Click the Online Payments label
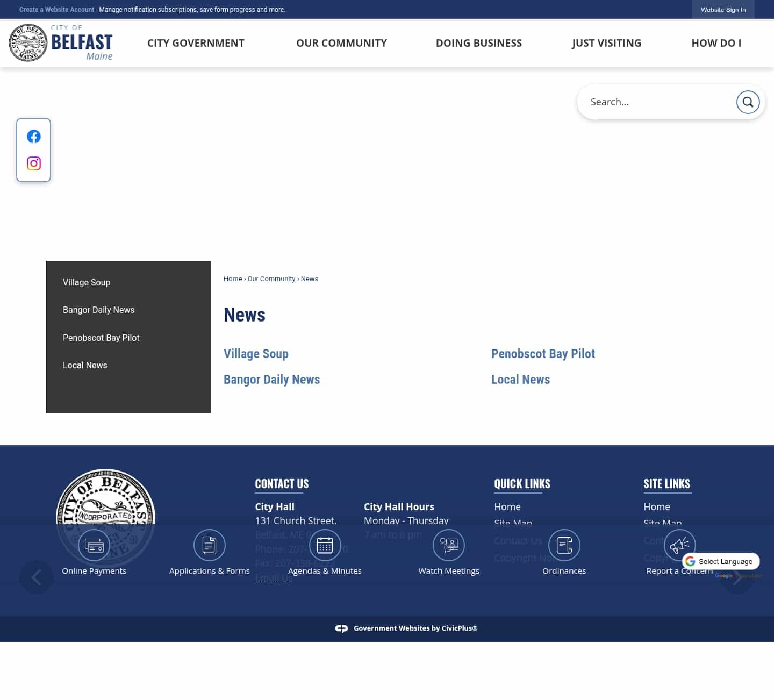Viewport: 774px width, 700px height. pos(94,571)
